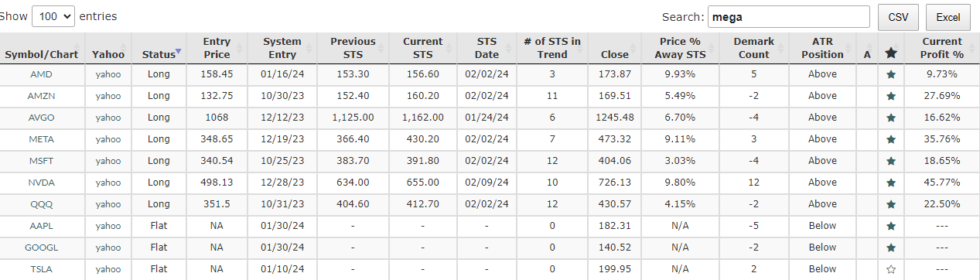Screen dimensions: 980x280
Task: Sort table by Current Profit % column
Action: pos(941,48)
